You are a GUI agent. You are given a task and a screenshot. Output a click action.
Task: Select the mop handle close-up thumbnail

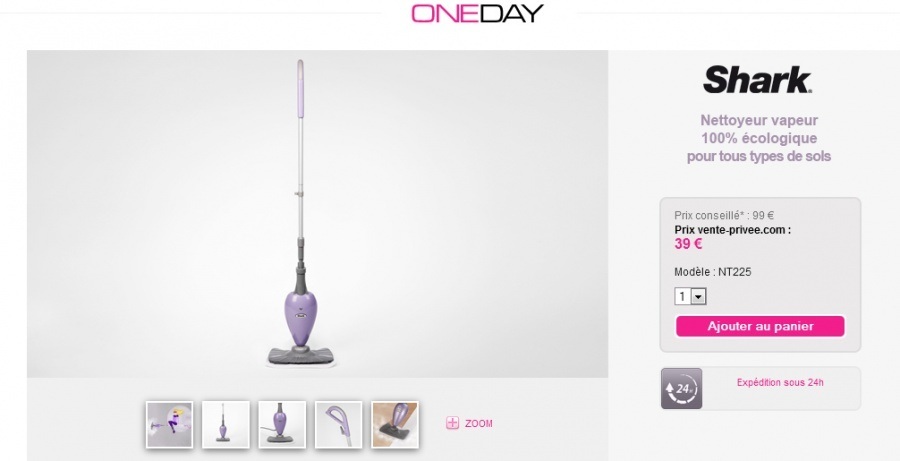tap(338, 425)
